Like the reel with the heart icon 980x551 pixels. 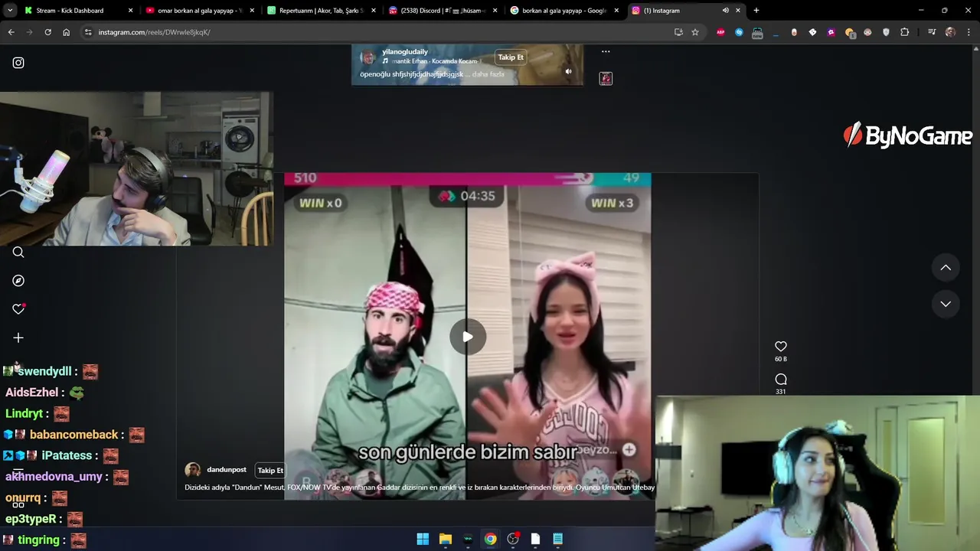point(780,347)
